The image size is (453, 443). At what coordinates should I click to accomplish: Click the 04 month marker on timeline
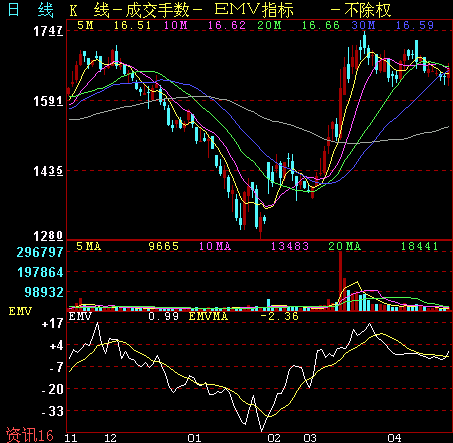click(x=394, y=438)
